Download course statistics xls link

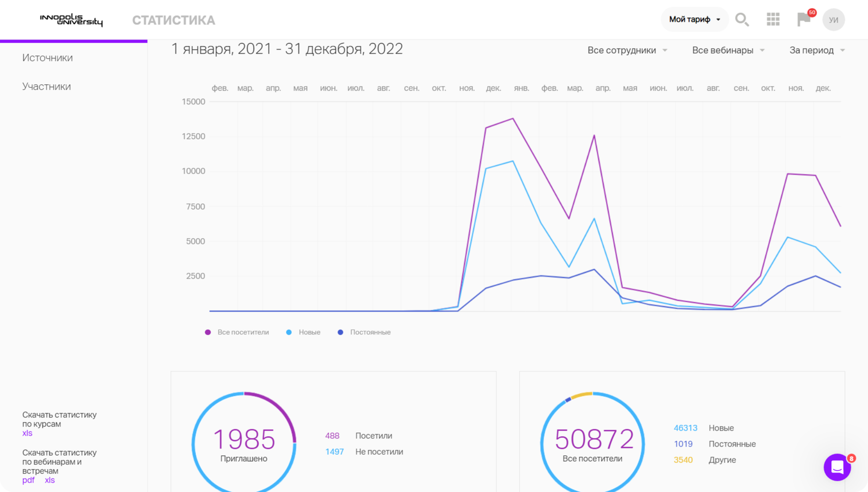point(27,433)
